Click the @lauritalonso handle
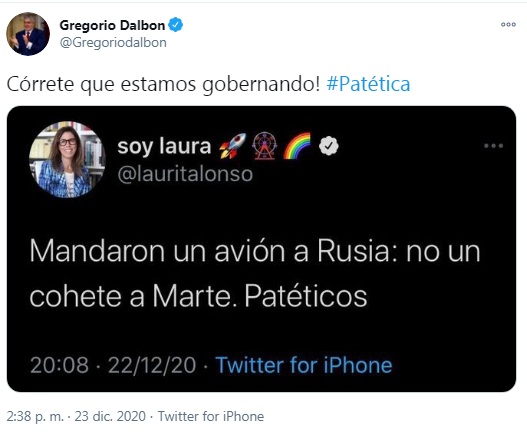Screen dimensions: 527x435 click(x=185, y=174)
